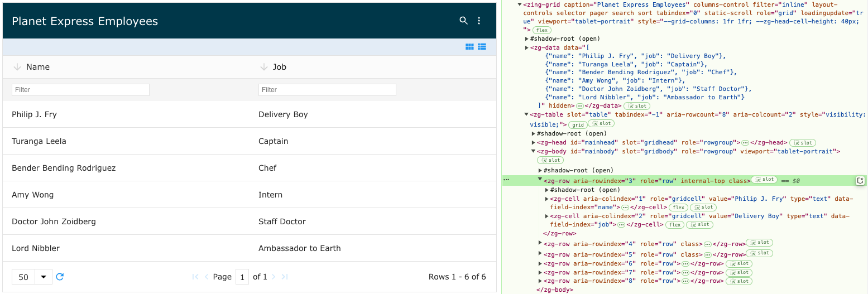Viewport: 868px width, 294px height.
Task: Expand the zing-grid #shadow-root node
Action: coord(527,39)
